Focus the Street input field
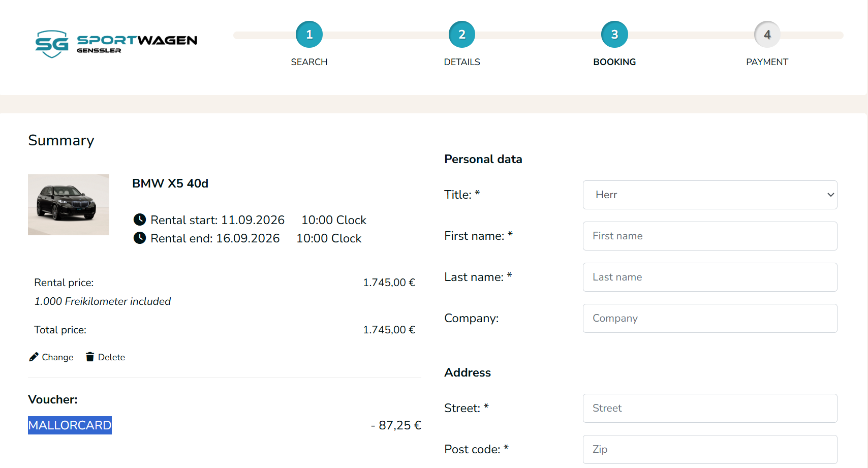Image resolution: width=868 pixels, height=468 pixels. pos(710,408)
